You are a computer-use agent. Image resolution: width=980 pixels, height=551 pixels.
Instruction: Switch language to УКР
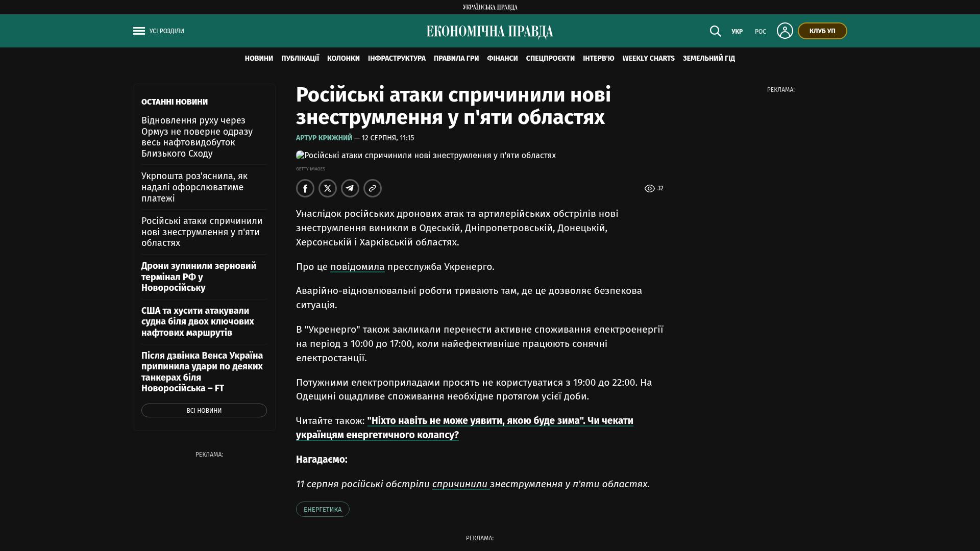(x=737, y=32)
